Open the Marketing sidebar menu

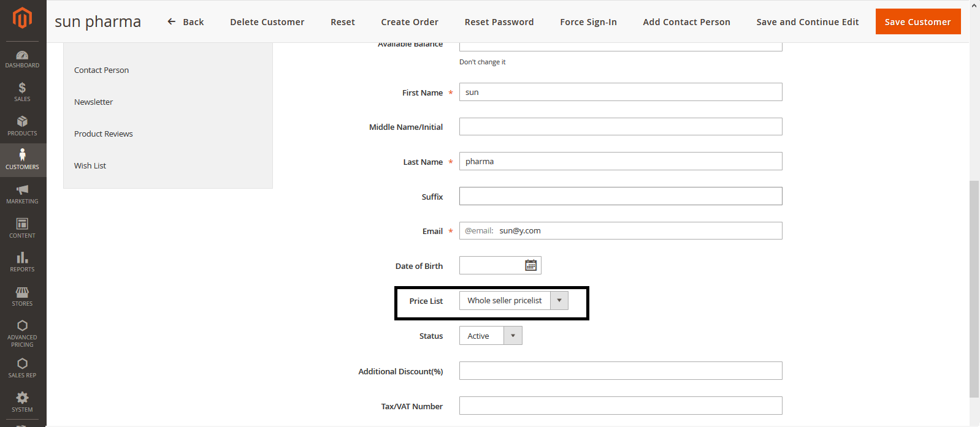click(x=23, y=194)
